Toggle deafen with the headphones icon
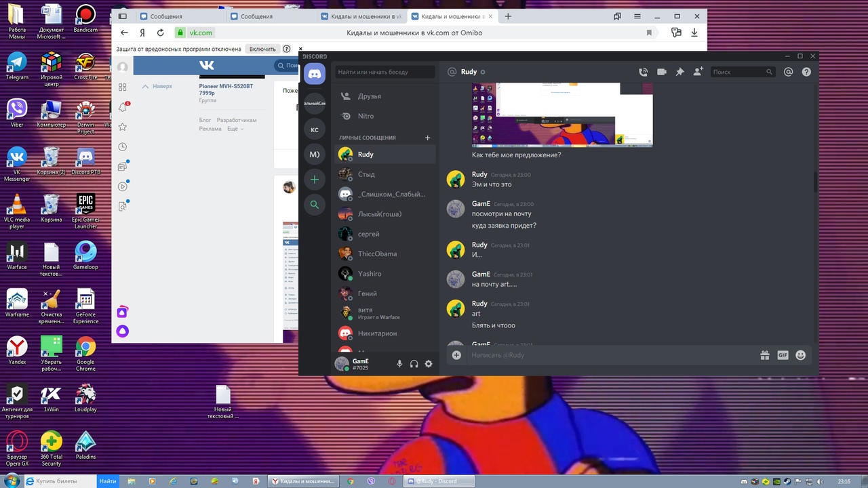Screen dimensions: 868x488 414,364
